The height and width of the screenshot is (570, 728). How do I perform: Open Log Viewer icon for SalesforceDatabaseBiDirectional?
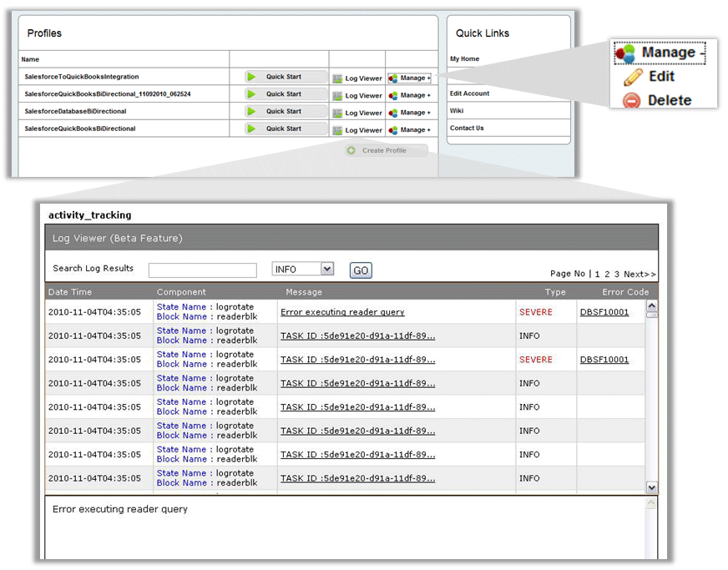click(337, 113)
